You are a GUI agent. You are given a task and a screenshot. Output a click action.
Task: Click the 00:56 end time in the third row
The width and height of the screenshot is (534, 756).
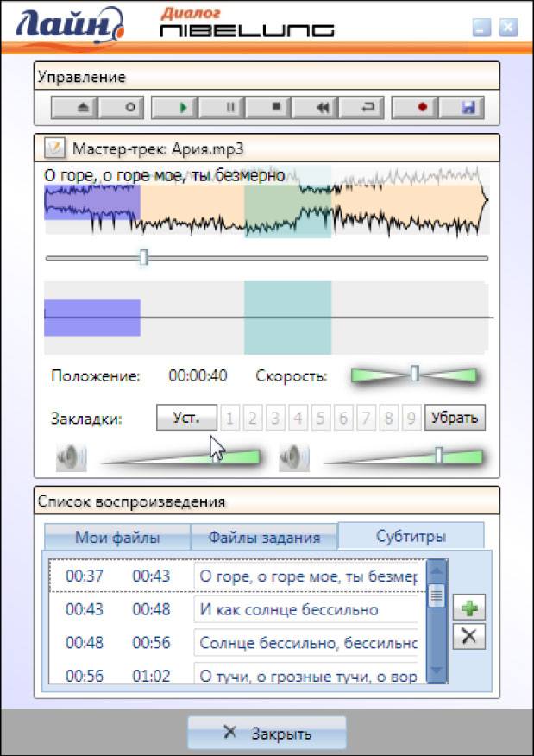click(151, 643)
